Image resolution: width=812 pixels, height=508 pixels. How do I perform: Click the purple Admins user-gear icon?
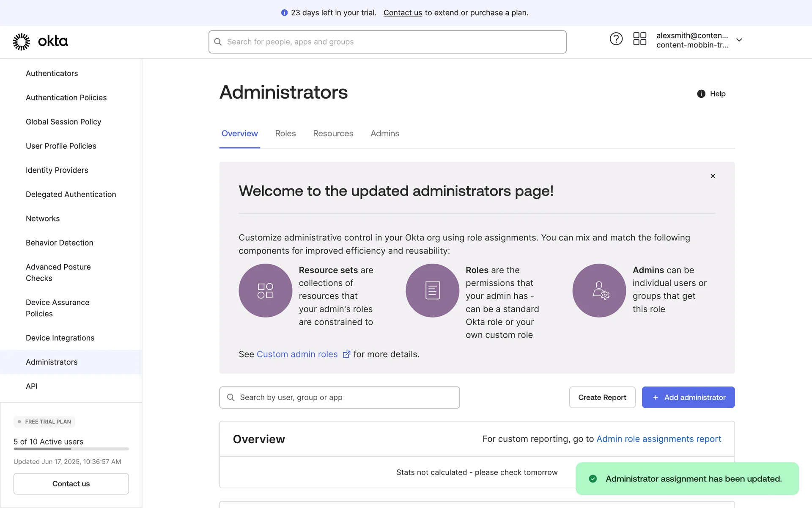click(x=599, y=290)
